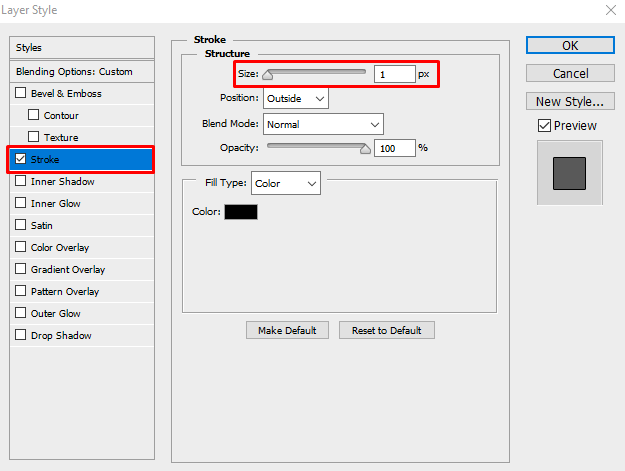Select the Inner Shadow label
625x471 pixels.
[63, 182]
